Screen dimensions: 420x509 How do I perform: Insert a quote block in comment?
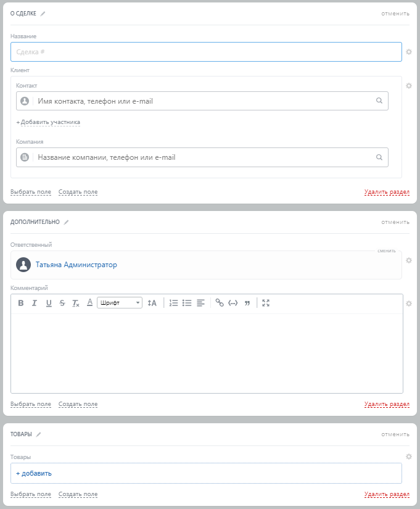coord(247,303)
